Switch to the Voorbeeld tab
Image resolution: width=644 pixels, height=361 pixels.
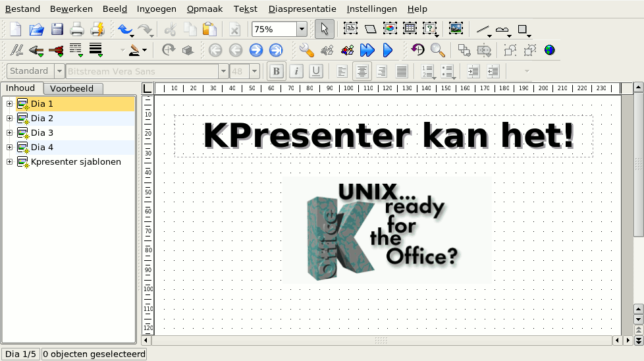tap(72, 89)
